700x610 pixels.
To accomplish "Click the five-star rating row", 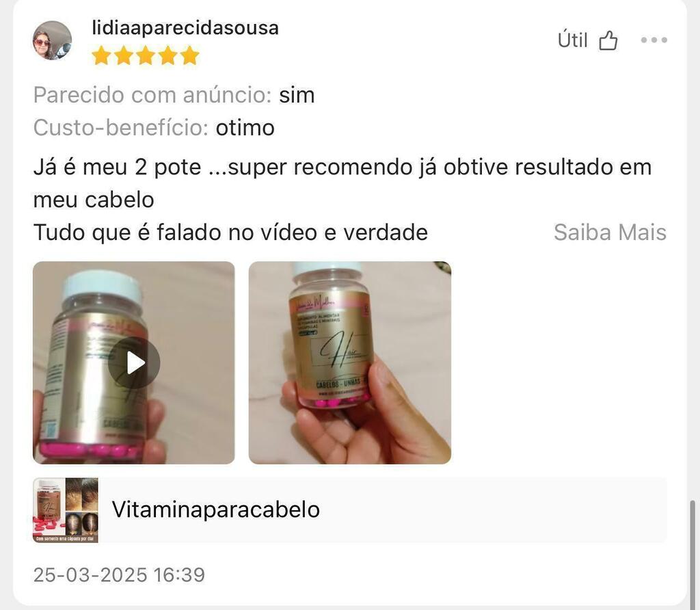I will (146, 56).
